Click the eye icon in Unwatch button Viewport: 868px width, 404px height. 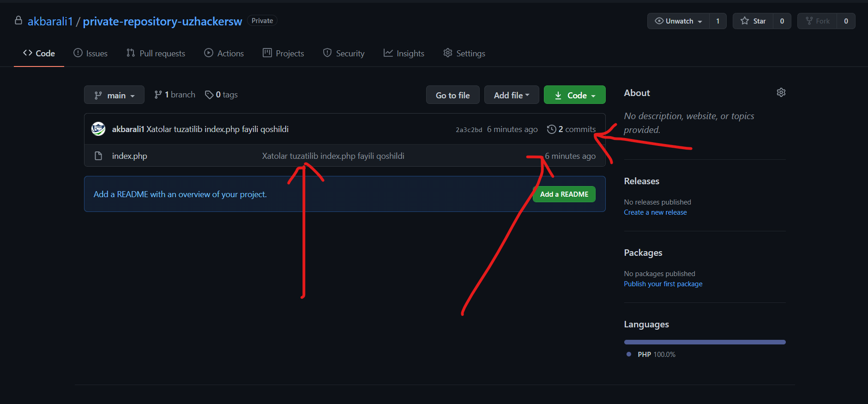(x=659, y=21)
